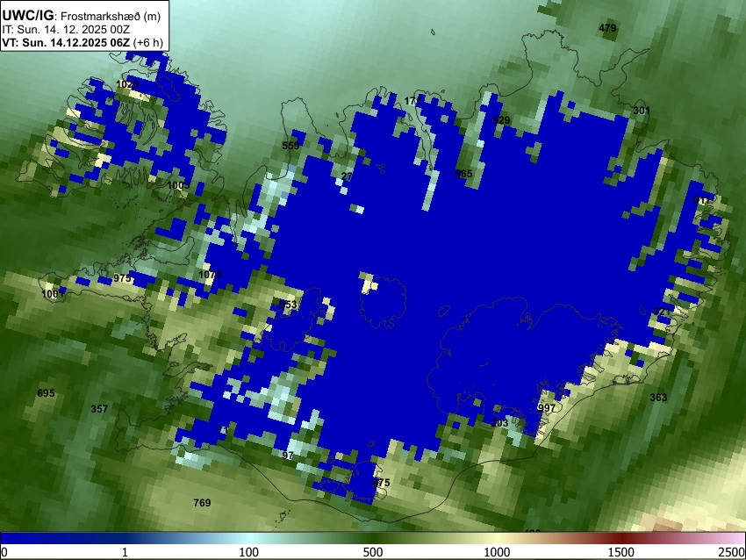Click the 529 value on the map
This screenshot has height=560, width=746.
(x=501, y=120)
